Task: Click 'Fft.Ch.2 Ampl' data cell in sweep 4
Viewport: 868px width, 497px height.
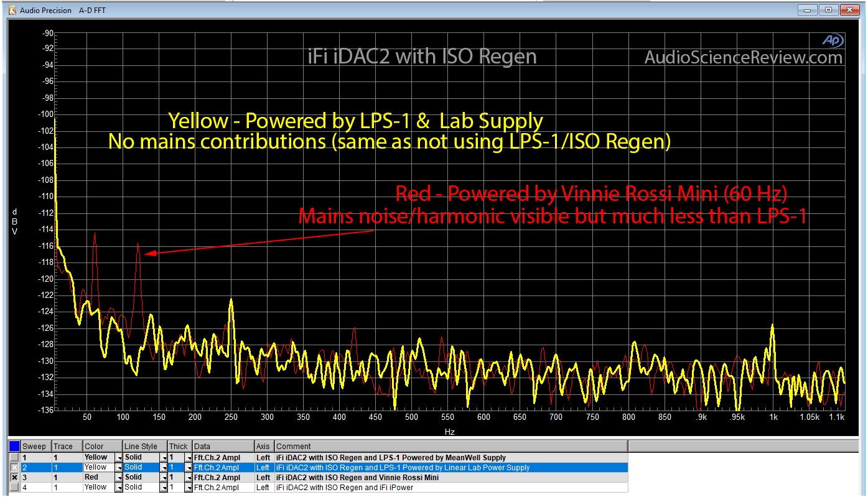Action: click(223, 487)
